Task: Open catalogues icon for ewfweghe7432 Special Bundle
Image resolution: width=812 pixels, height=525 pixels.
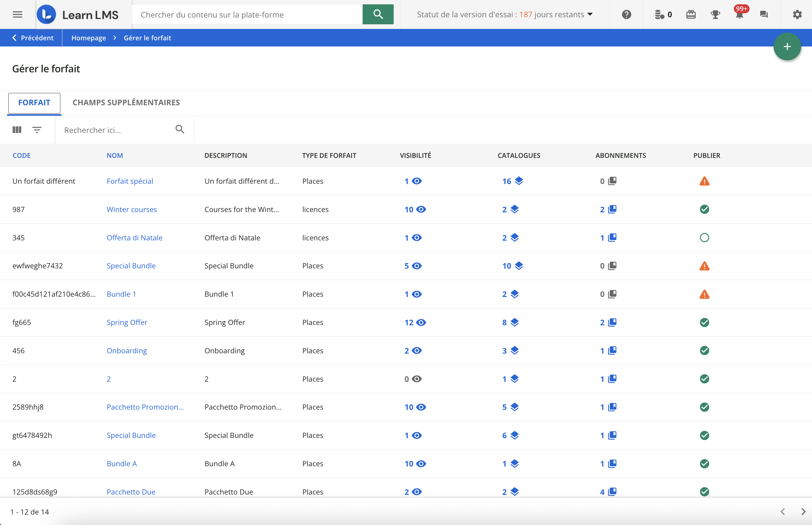Action: click(x=519, y=266)
